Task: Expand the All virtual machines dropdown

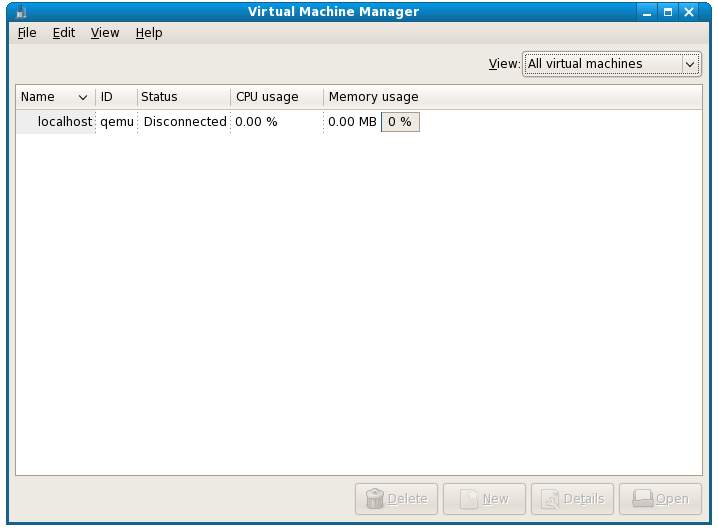Action: point(611,64)
